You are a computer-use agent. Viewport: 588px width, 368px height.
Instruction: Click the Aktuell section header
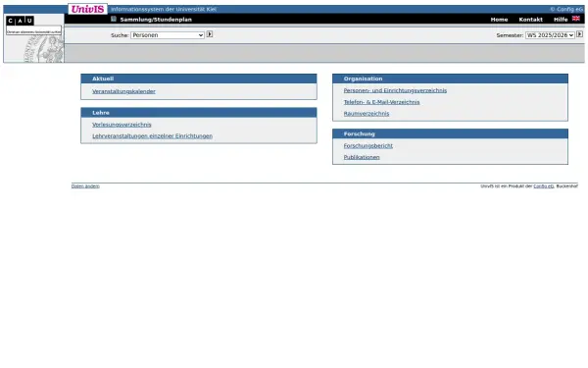(199, 79)
